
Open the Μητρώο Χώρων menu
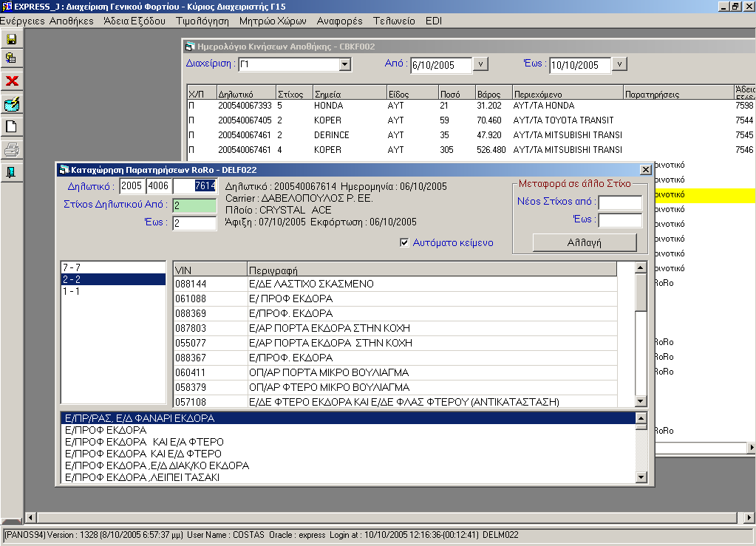[273, 21]
